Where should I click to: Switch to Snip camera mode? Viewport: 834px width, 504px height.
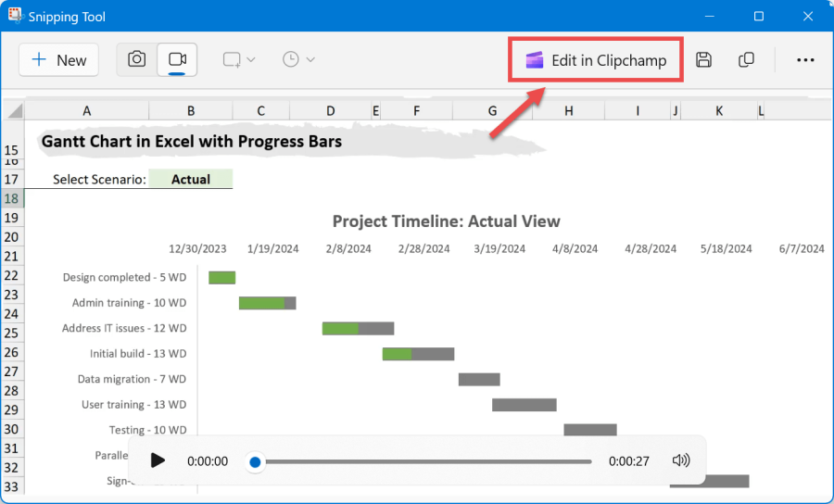[x=137, y=59]
